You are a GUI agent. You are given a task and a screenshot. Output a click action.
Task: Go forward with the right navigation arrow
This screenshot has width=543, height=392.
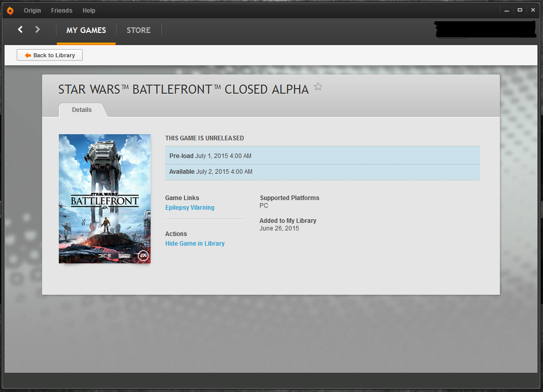pos(38,30)
